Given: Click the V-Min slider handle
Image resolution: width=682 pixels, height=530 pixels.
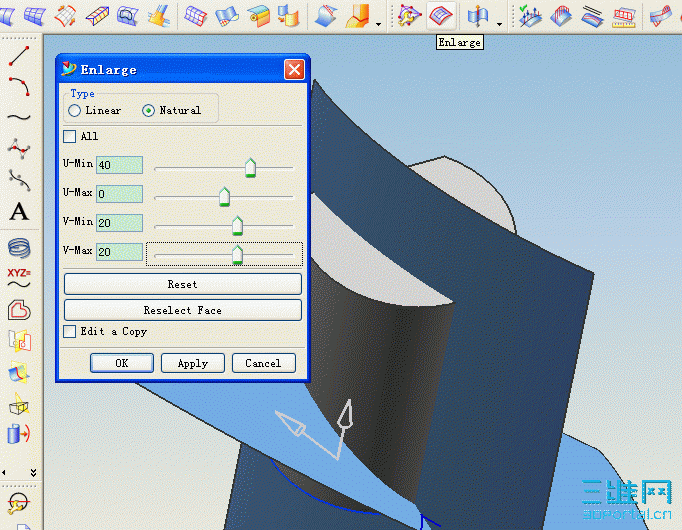Looking at the screenshot, I should point(237,226).
